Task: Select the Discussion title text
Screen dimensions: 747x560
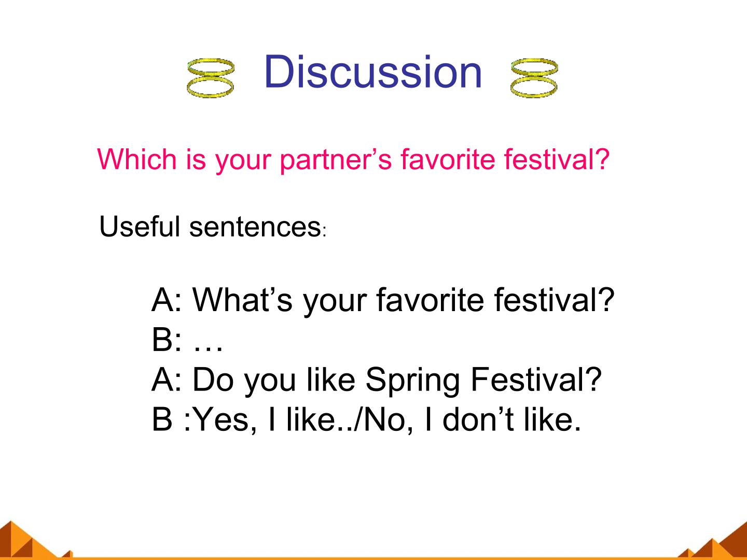Action: 373,72
